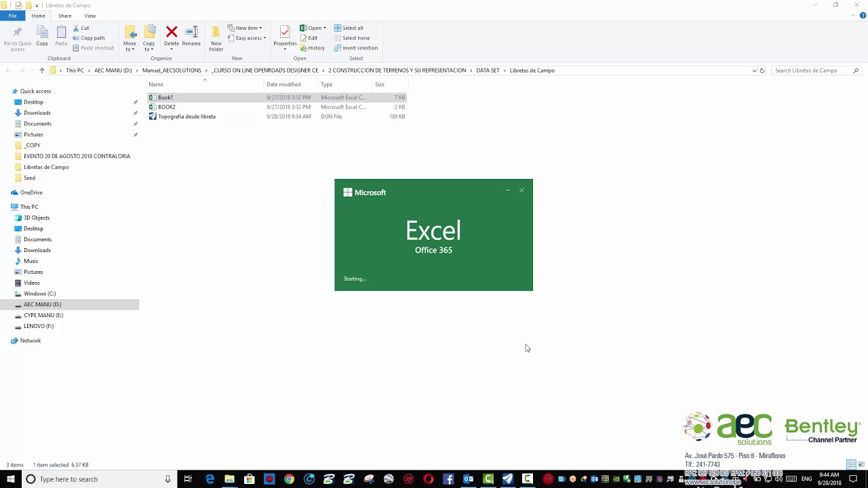The height and width of the screenshot is (488, 868).
Task: Open Windows (C:) drive
Action: tap(39, 293)
